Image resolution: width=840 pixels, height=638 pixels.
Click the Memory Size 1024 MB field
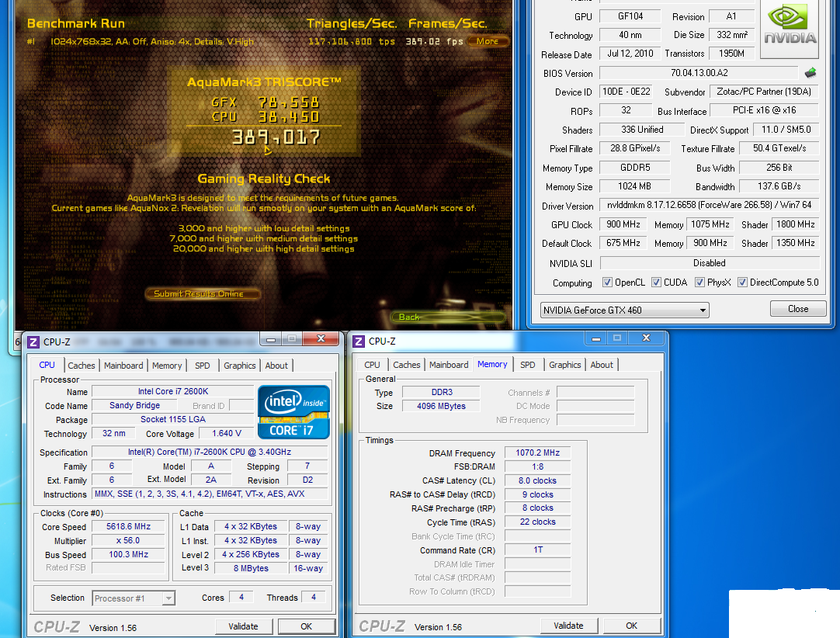click(634, 186)
